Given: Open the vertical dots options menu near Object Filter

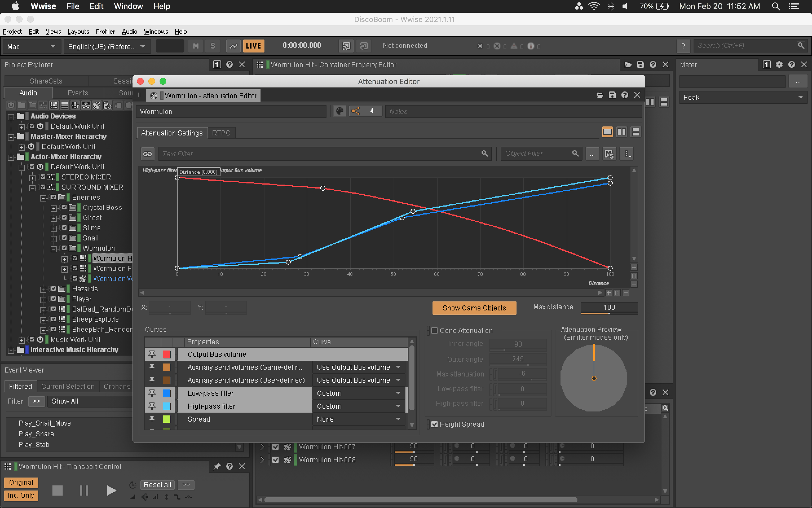Looking at the screenshot, I should point(626,154).
